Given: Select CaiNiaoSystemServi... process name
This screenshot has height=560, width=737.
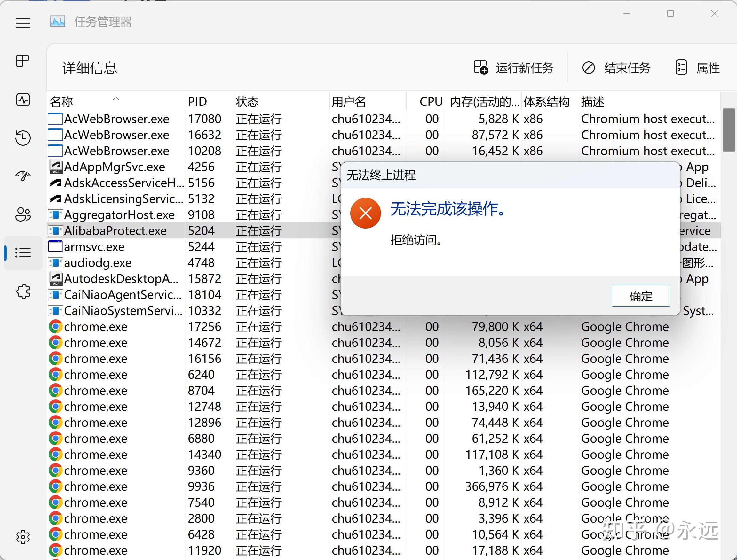Looking at the screenshot, I should click(123, 311).
